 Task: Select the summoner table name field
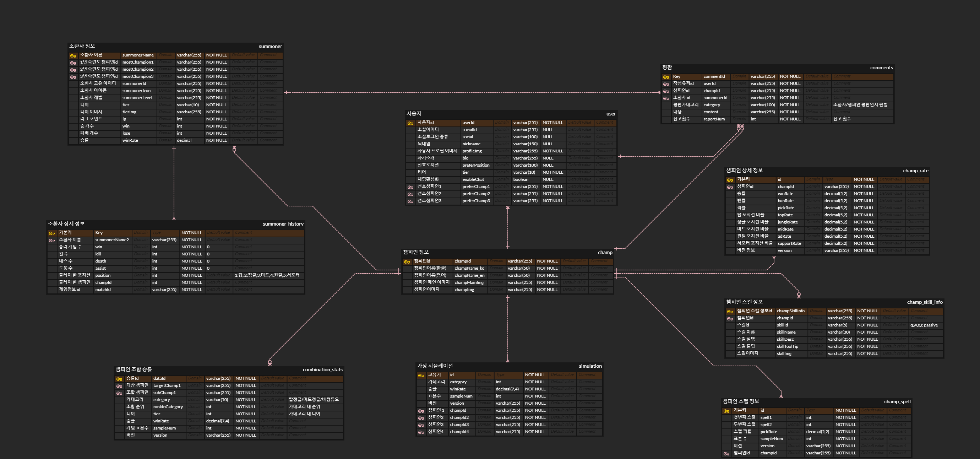pyautogui.click(x=270, y=47)
